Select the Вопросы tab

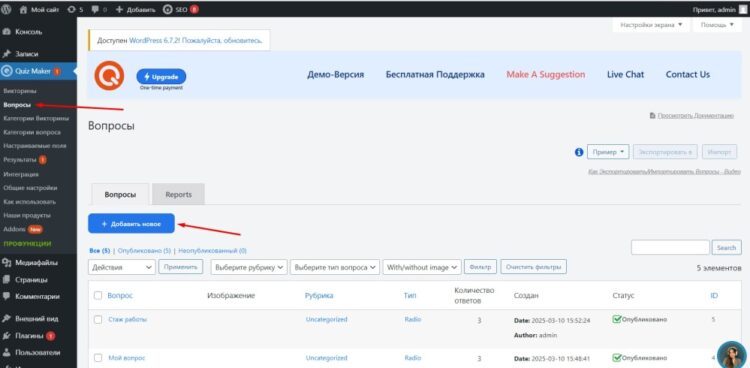(x=120, y=194)
